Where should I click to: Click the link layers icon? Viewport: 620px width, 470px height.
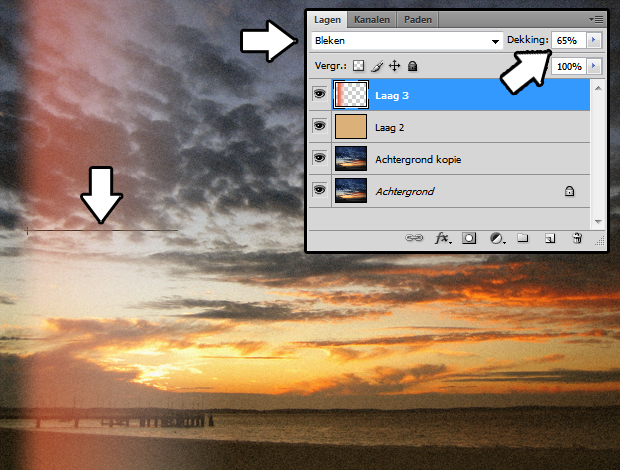pyautogui.click(x=413, y=239)
